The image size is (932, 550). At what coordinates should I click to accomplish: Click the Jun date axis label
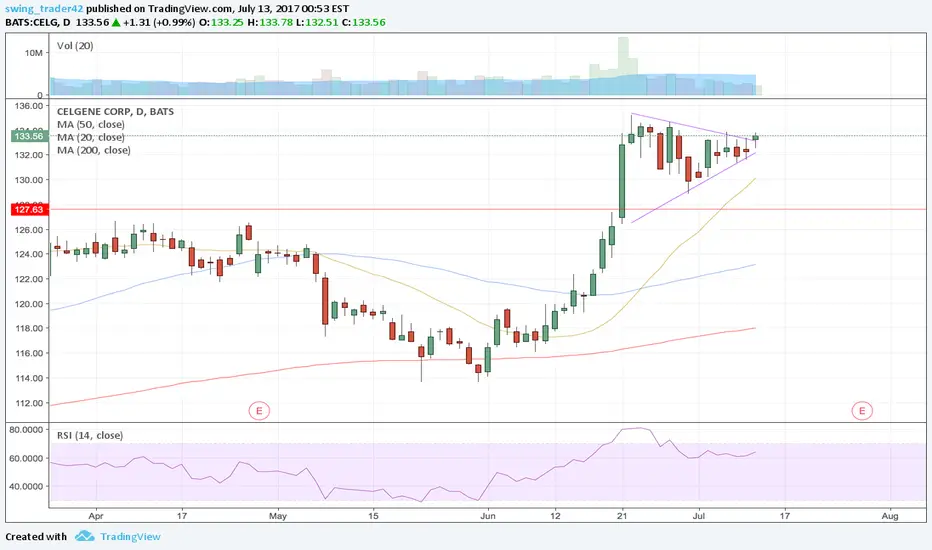487,516
